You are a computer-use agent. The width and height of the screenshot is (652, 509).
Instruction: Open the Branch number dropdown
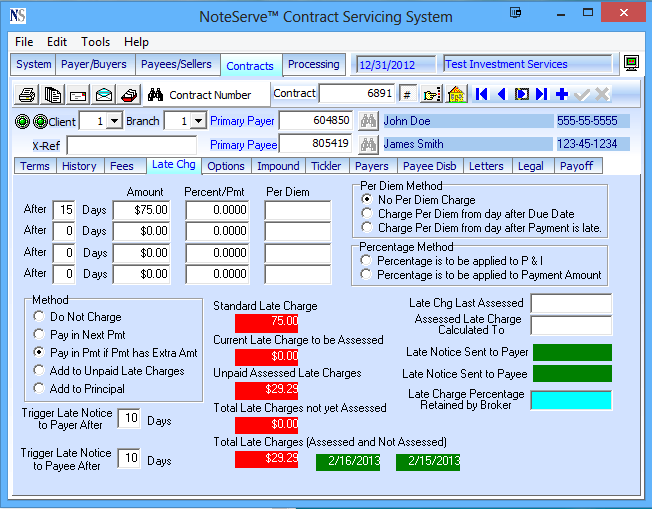click(198, 121)
